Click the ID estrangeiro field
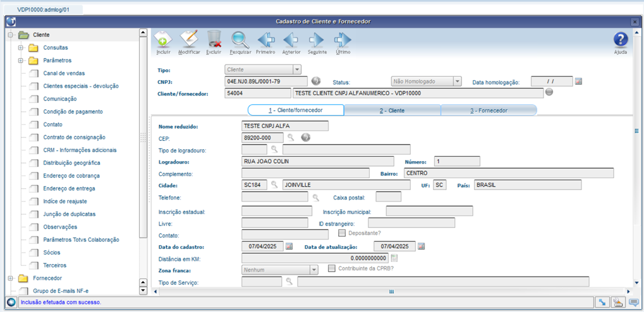This screenshot has height=312, width=644. [411, 222]
